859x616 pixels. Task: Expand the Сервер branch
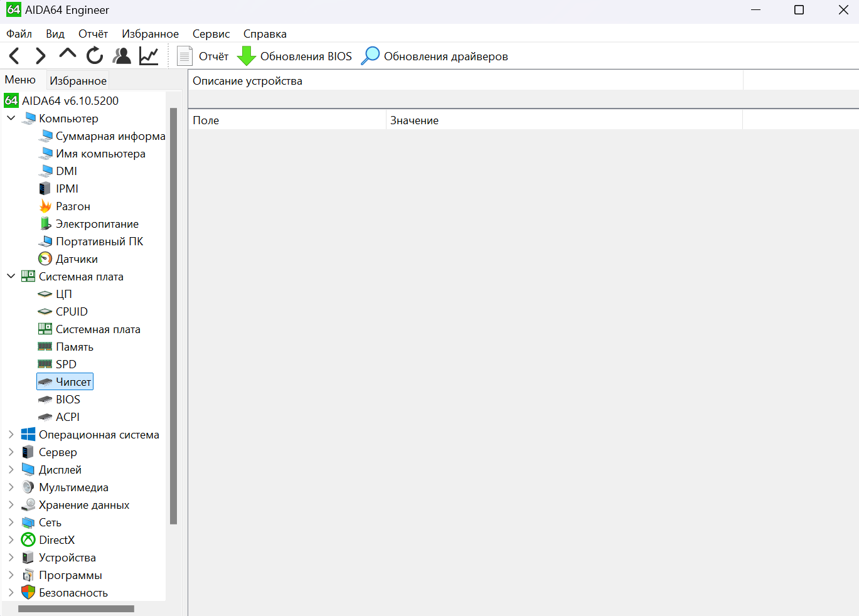coord(11,452)
